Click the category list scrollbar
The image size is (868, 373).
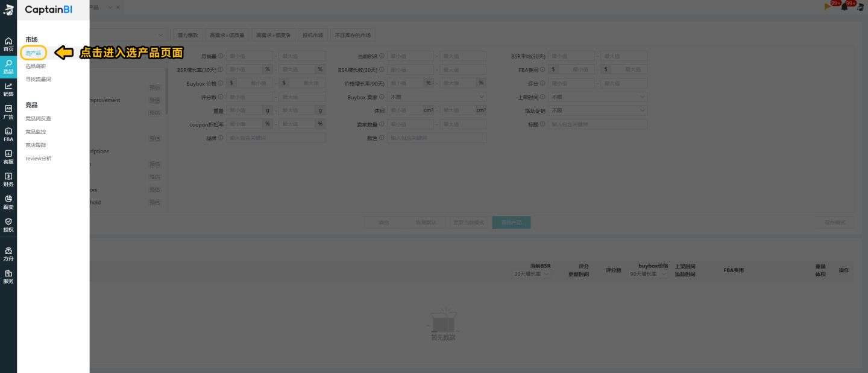pyautogui.click(x=167, y=91)
